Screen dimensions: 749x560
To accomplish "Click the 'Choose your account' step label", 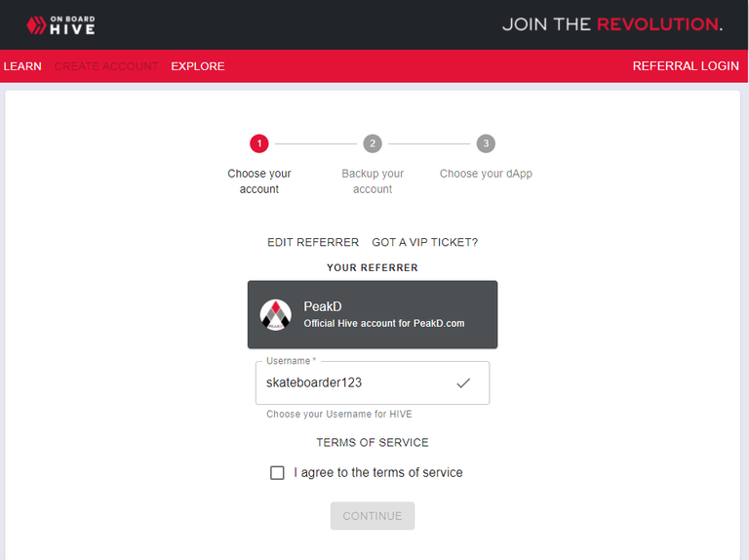I will (x=258, y=181).
